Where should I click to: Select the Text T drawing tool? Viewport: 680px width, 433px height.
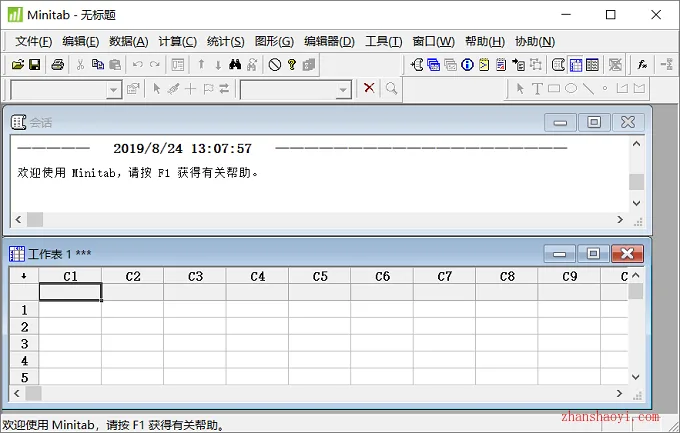click(537, 89)
